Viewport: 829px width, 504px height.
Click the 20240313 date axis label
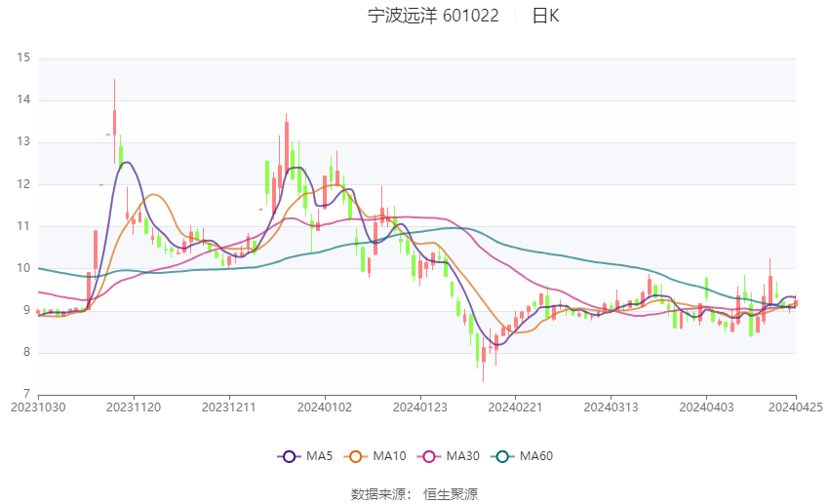(612, 407)
